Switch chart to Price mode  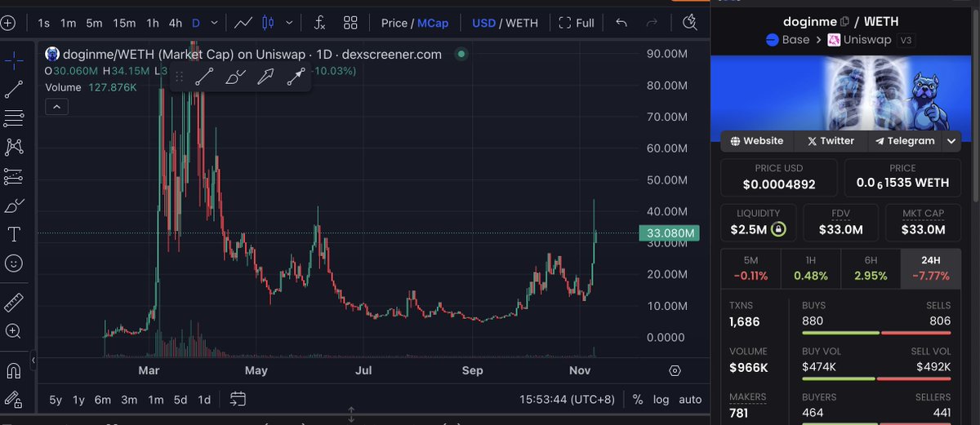[394, 23]
